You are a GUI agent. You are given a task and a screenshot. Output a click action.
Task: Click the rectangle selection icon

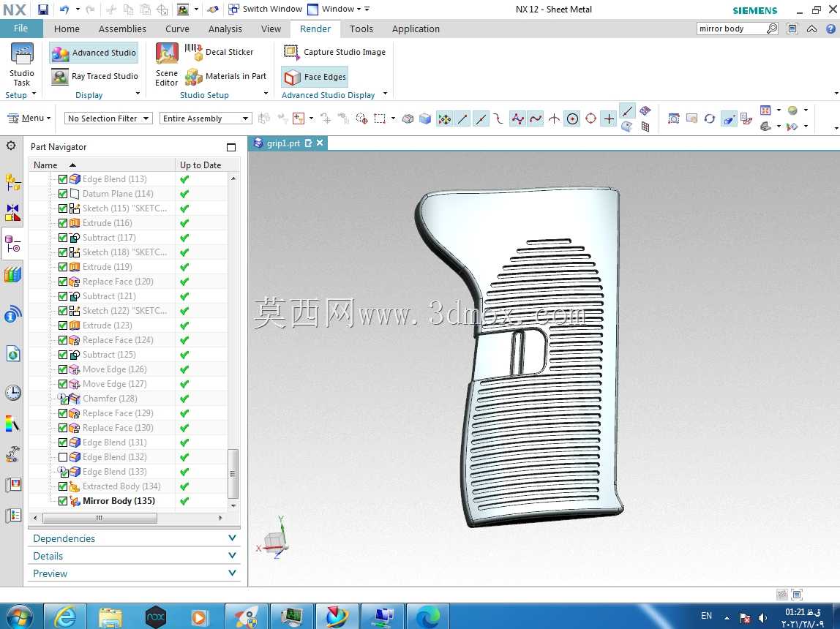[x=380, y=118]
